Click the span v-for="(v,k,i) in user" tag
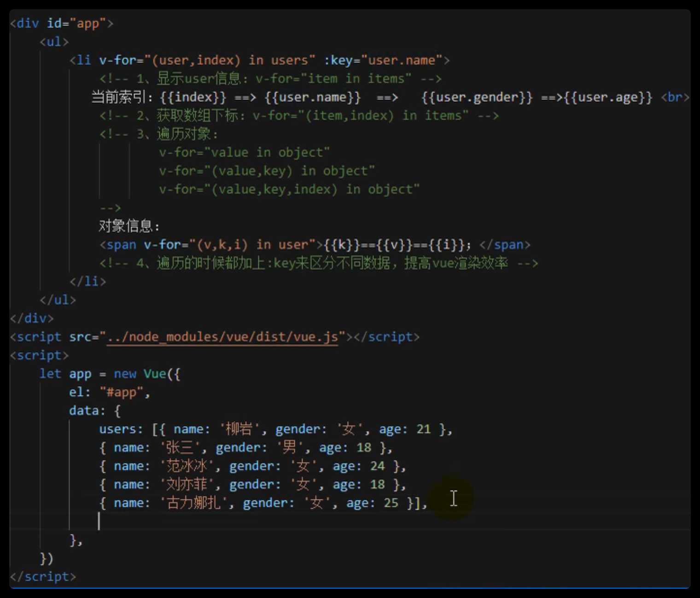The height and width of the screenshot is (598, 700). coord(211,244)
